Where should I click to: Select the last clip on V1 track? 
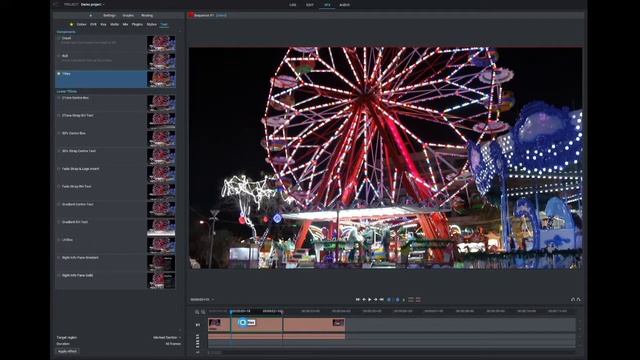(314, 325)
